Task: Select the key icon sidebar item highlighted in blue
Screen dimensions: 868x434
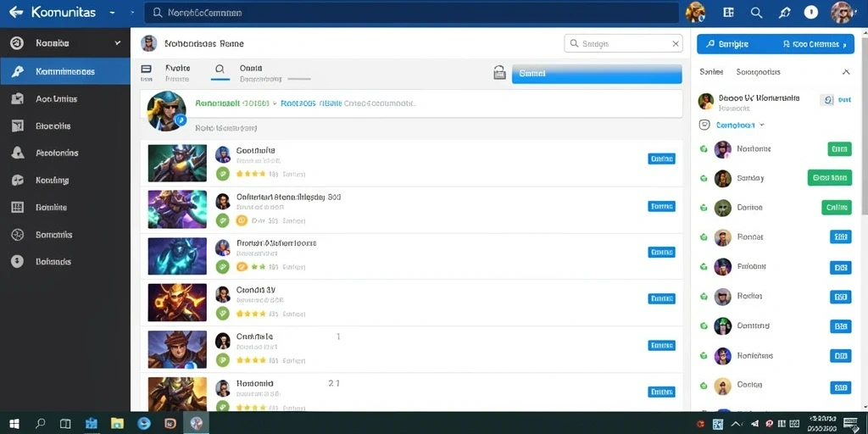Action: [65, 71]
